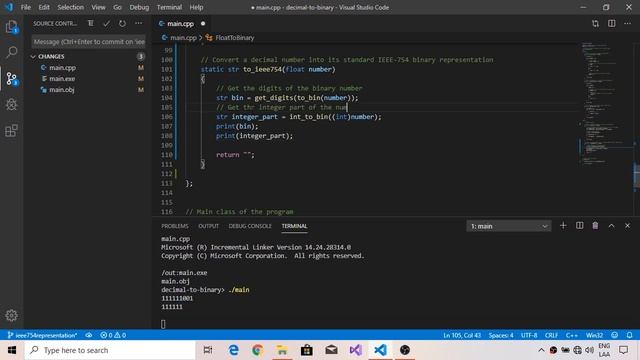
Task: Close the terminal panel
Action: 627,226
